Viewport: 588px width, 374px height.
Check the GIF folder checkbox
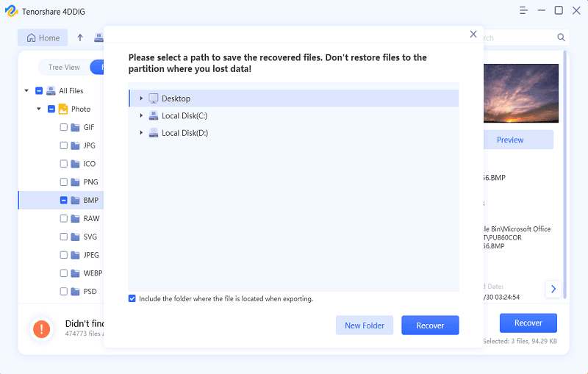pyautogui.click(x=64, y=127)
